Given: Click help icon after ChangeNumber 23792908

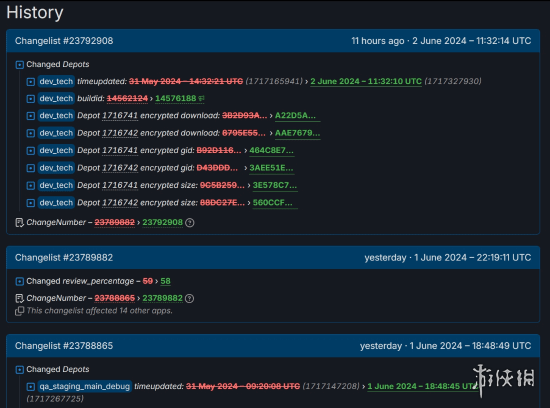Looking at the screenshot, I should [x=190, y=223].
